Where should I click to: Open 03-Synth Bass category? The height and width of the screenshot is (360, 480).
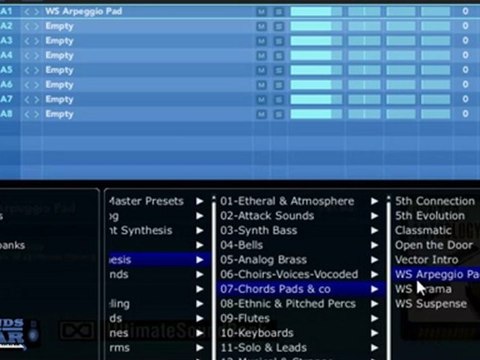299,230
